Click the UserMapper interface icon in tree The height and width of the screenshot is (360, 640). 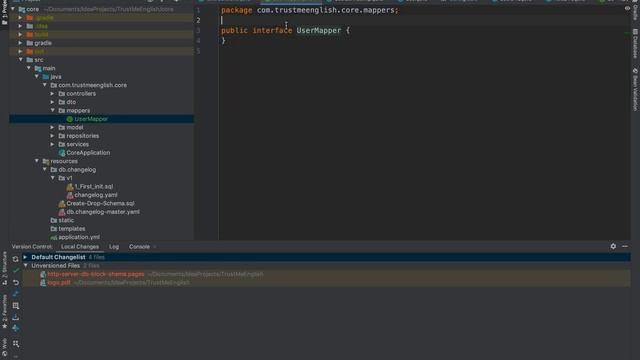pyautogui.click(x=69, y=119)
